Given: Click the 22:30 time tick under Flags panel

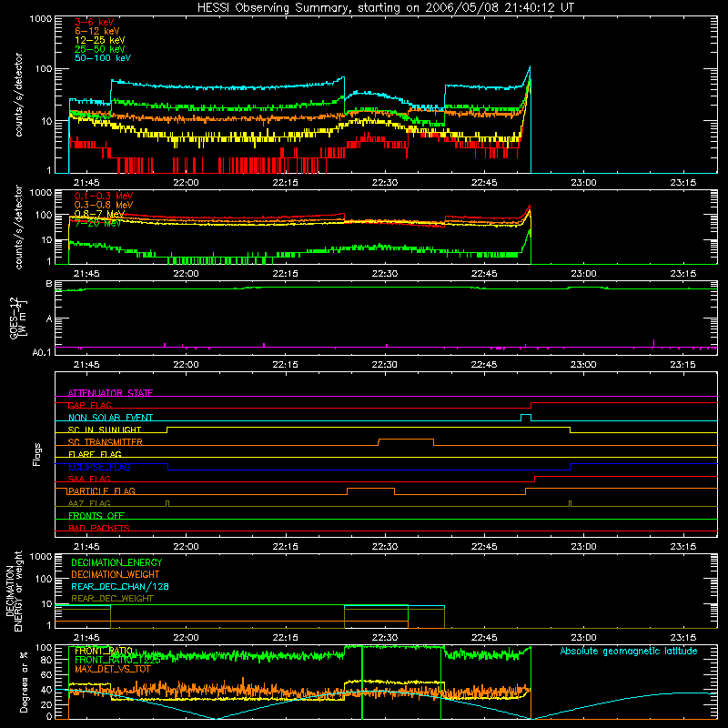Looking at the screenshot, I should click(x=384, y=547).
